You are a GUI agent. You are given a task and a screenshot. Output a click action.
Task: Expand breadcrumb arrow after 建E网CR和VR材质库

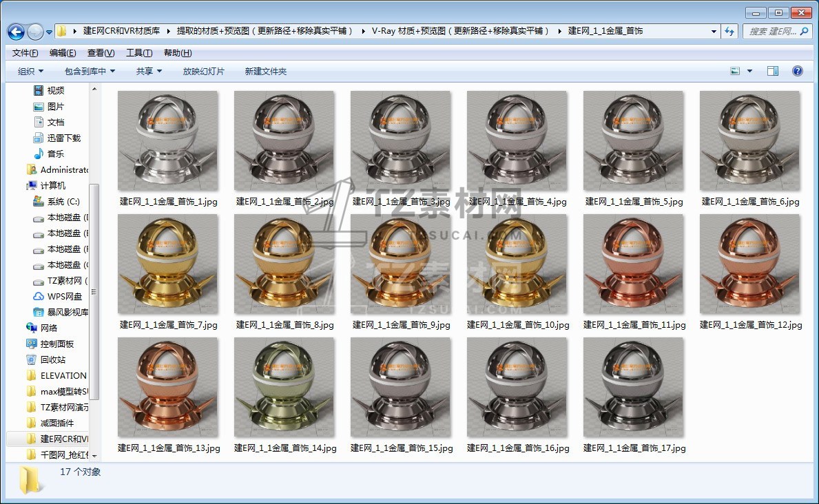click(x=168, y=32)
